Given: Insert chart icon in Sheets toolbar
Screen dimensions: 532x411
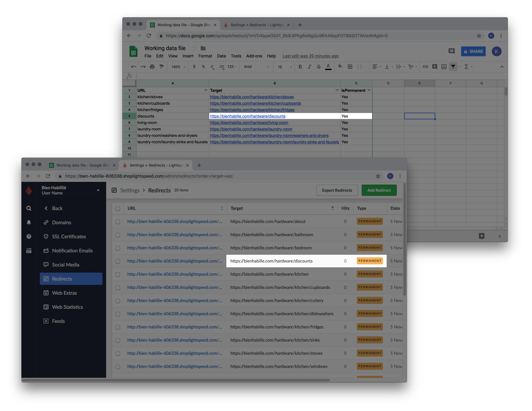Looking at the screenshot, I should [444, 67].
